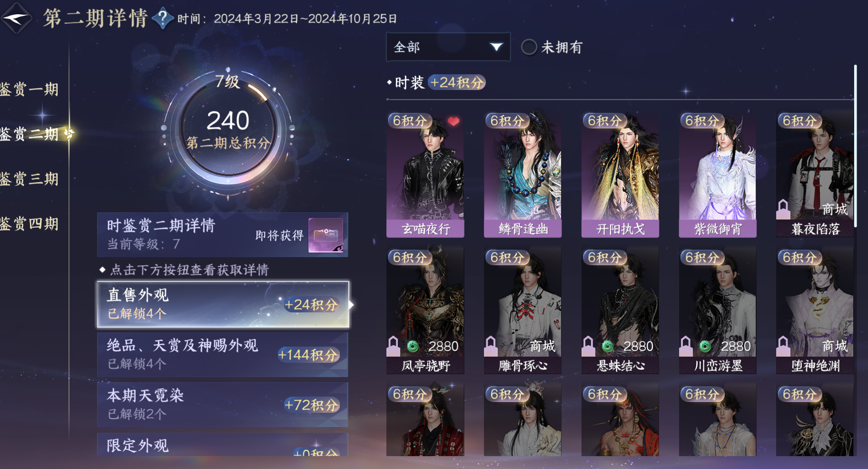This screenshot has height=469, width=868.
Task: Click the lock icon on 雕骨琢心
Action: pos(491,346)
